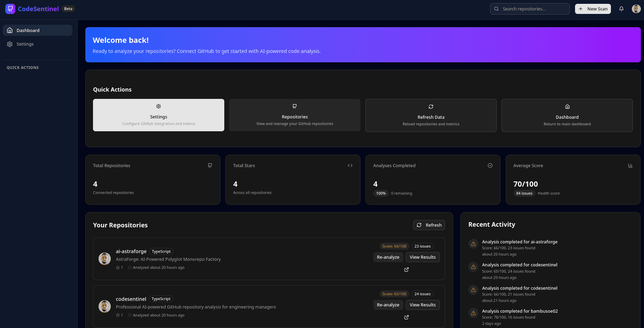Click 'AstraForge: AI-Powered Polyglot Monorepo Factory' description
The height and width of the screenshot is (328, 644).
tap(168, 259)
